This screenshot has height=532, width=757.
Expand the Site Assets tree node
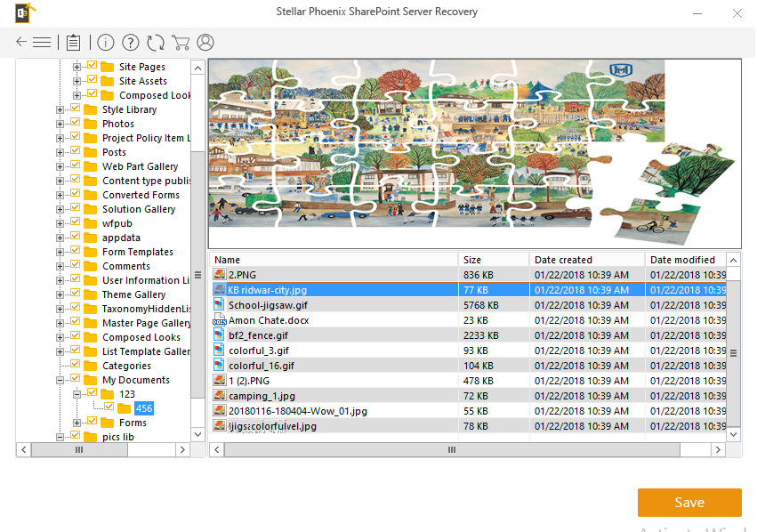coord(77,81)
